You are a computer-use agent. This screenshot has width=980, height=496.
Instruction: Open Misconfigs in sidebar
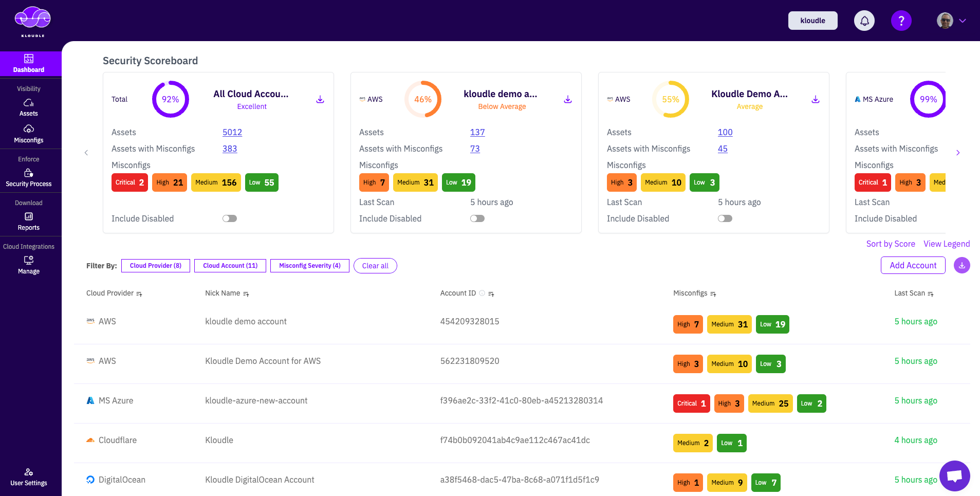point(29,134)
